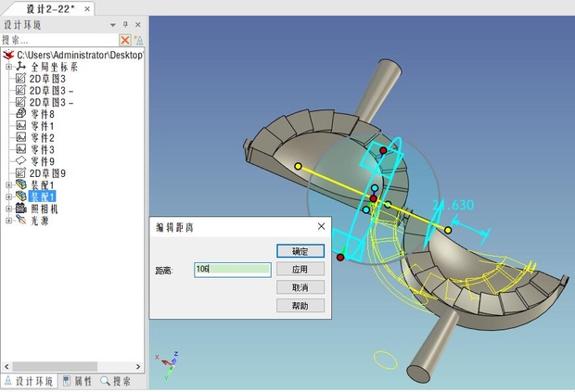Select the highlighted 装配1 assembly label
The height and width of the screenshot is (392, 575).
pos(42,196)
